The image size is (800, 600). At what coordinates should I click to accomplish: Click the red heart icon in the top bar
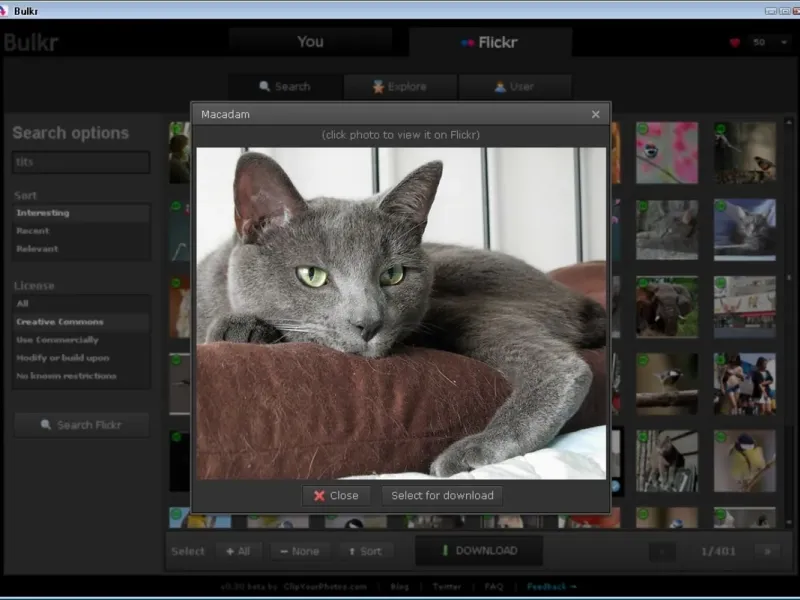tap(735, 43)
